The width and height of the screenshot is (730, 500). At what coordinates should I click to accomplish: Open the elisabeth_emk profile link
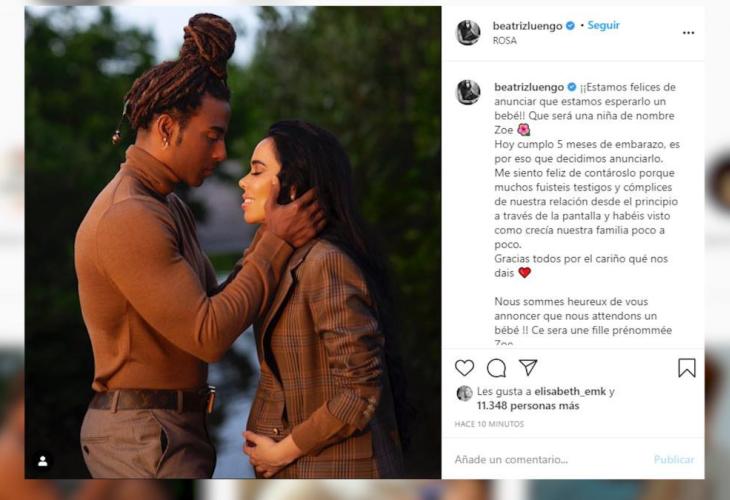point(570,392)
